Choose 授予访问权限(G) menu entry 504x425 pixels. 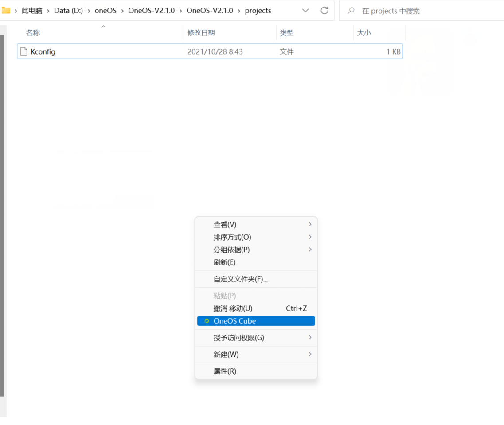(x=256, y=338)
